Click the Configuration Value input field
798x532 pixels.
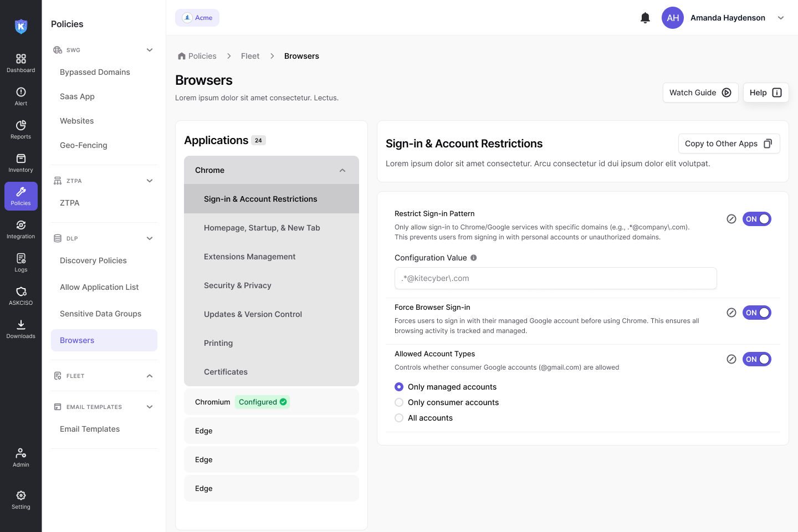click(x=555, y=278)
